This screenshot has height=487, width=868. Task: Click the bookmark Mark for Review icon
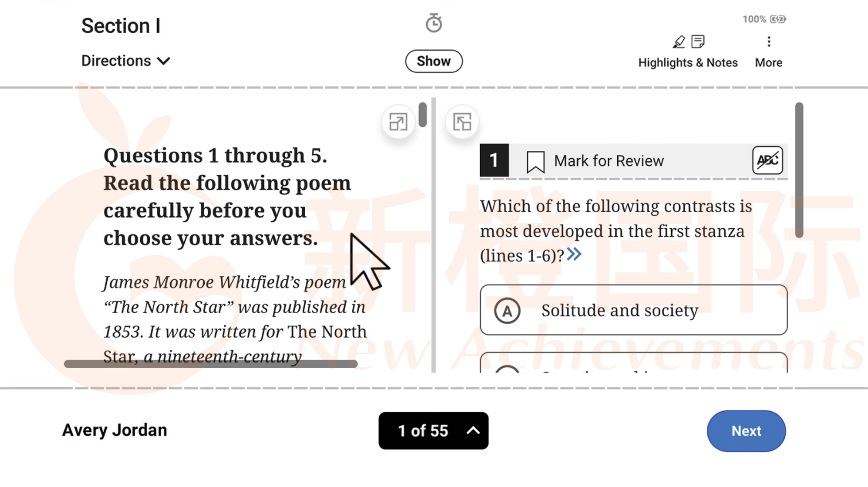pyautogui.click(x=535, y=160)
